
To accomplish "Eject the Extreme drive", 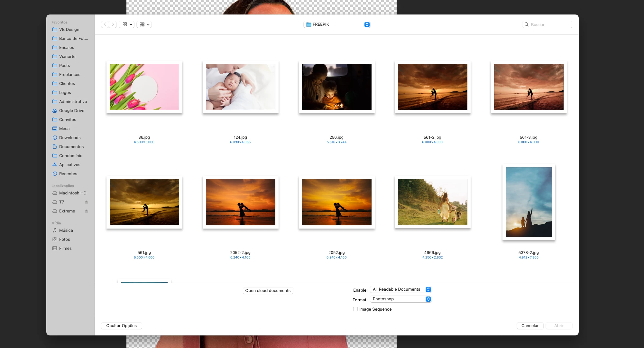I will [86, 211].
